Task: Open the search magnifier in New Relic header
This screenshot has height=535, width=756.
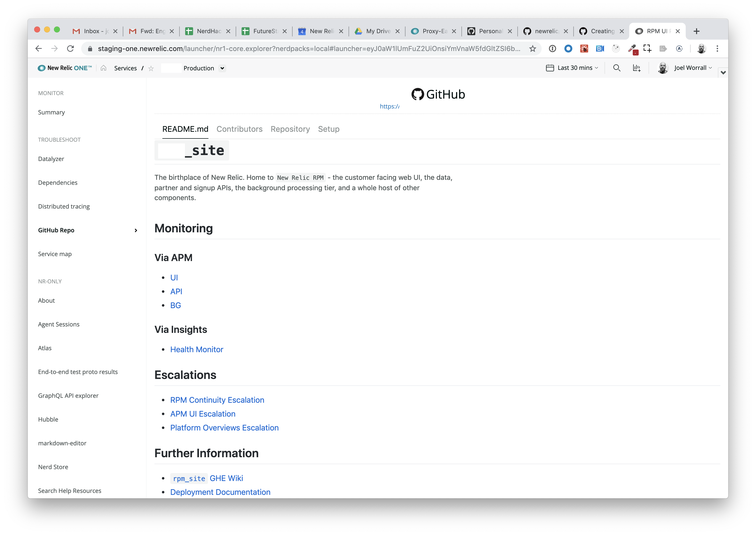Action: [616, 68]
